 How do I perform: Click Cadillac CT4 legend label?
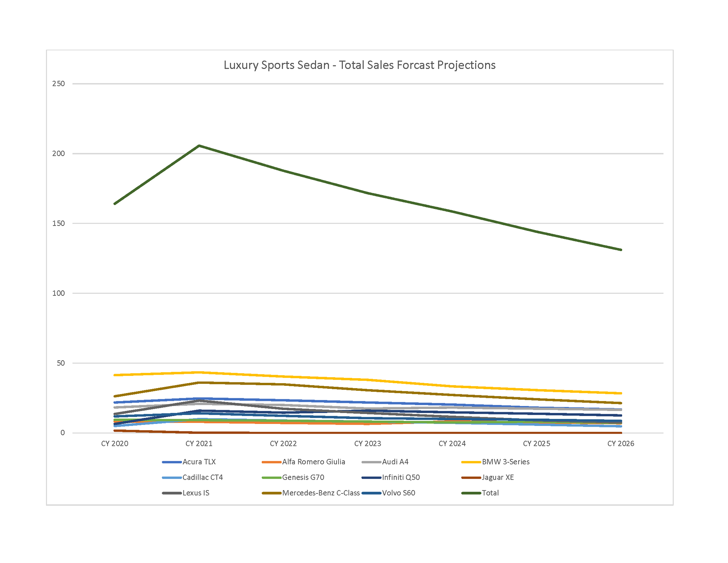[202, 477]
